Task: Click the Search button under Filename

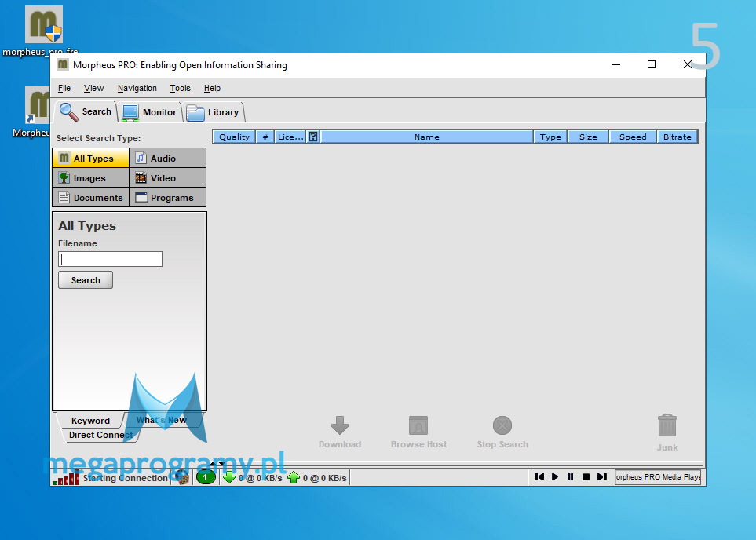Action: 86,280
